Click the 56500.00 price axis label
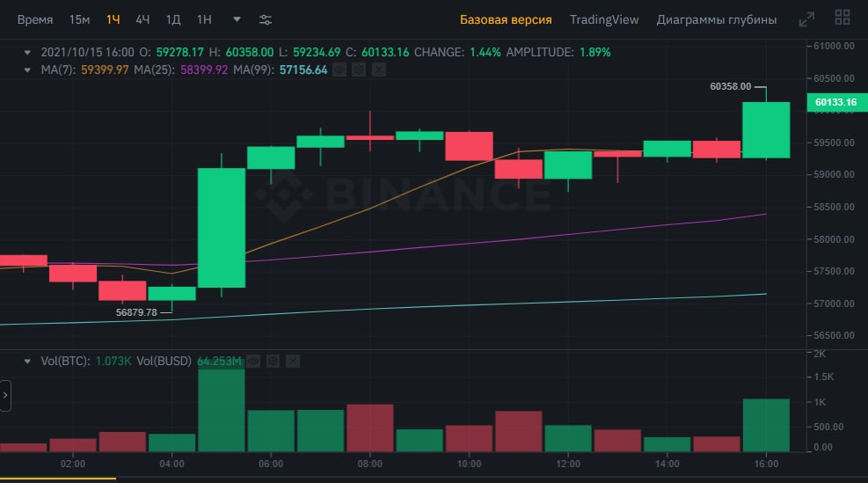Image resolution: width=868 pixels, height=483 pixels. tap(834, 335)
